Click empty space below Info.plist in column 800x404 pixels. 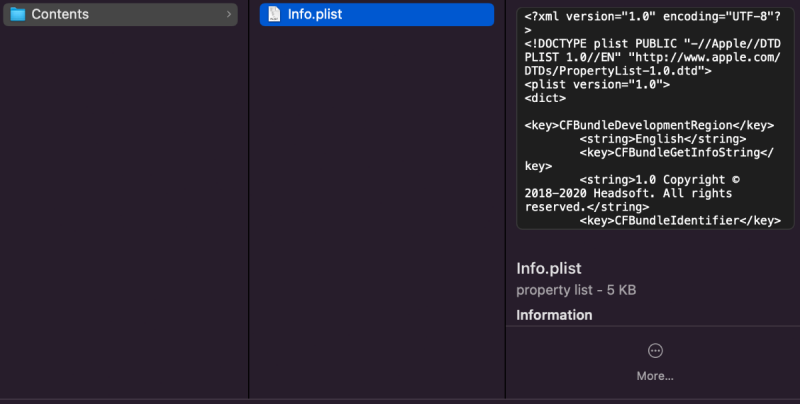[376, 200]
